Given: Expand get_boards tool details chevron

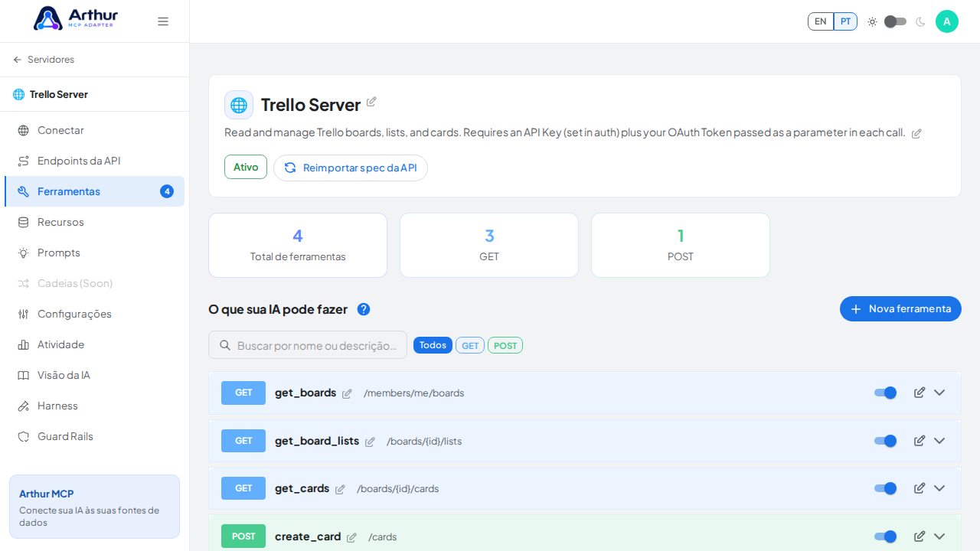Looking at the screenshot, I should (939, 393).
